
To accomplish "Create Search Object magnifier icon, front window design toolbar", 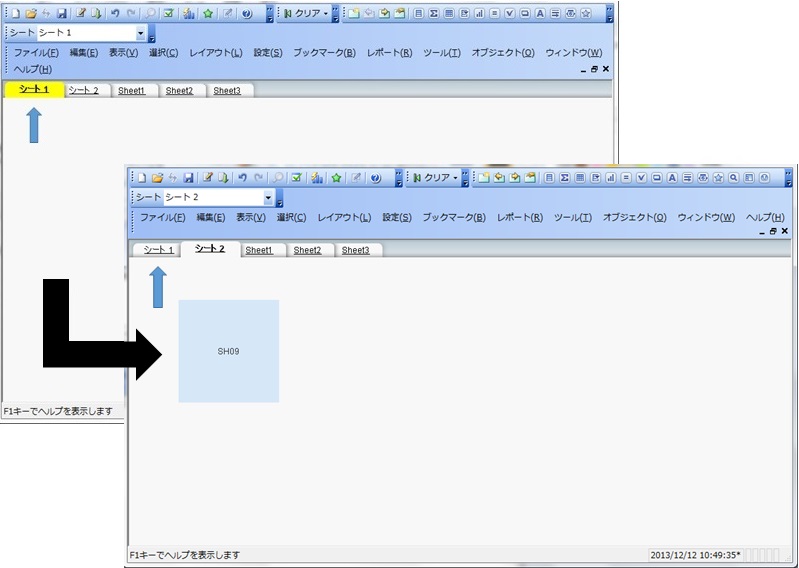I will pos(733,177).
